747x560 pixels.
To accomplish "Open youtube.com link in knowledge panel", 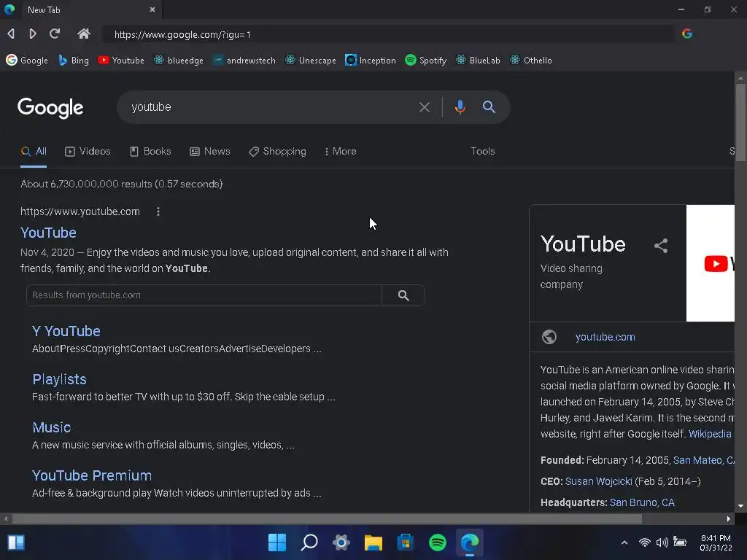I will click(x=605, y=337).
